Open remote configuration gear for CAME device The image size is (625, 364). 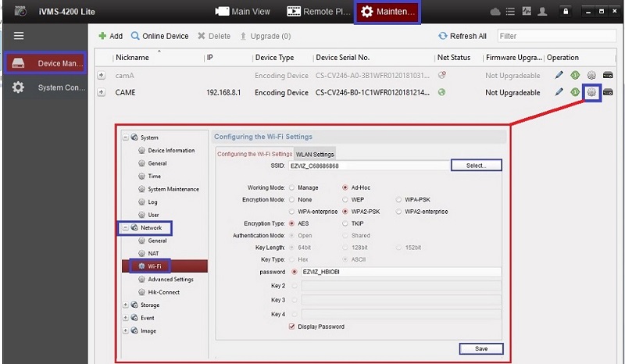click(591, 92)
